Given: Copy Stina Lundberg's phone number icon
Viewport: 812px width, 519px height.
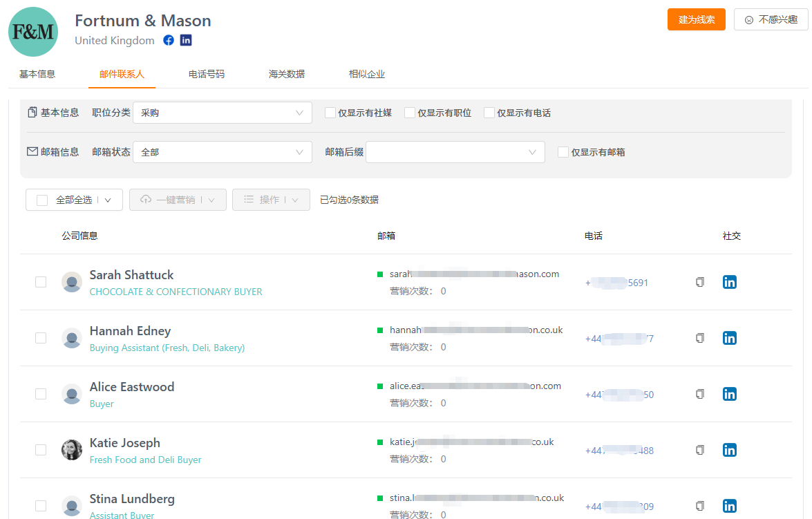Looking at the screenshot, I should click(x=699, y=506).
